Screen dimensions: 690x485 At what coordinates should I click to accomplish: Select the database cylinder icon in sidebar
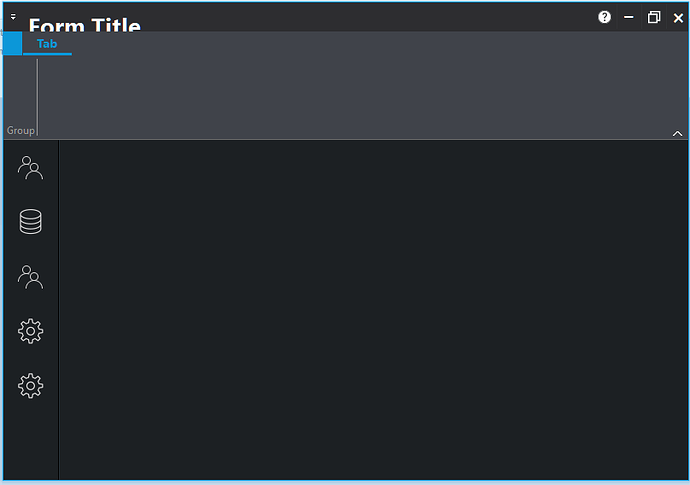30,221
